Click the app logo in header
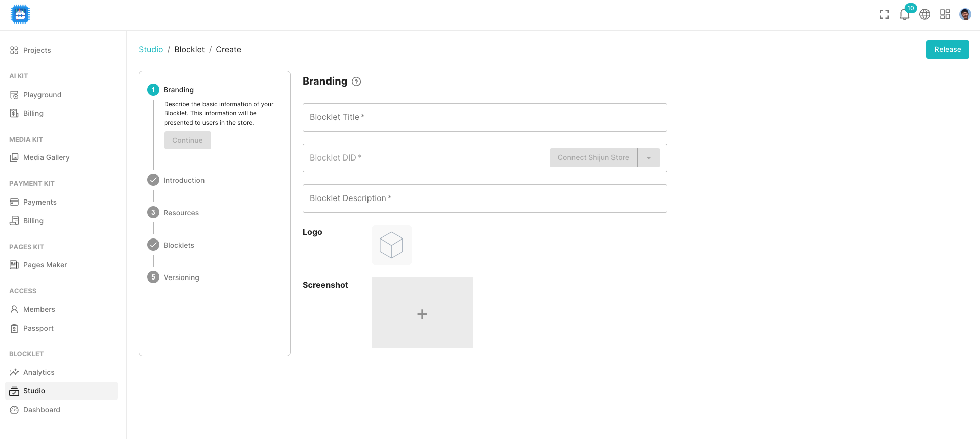 coord(20,15)
